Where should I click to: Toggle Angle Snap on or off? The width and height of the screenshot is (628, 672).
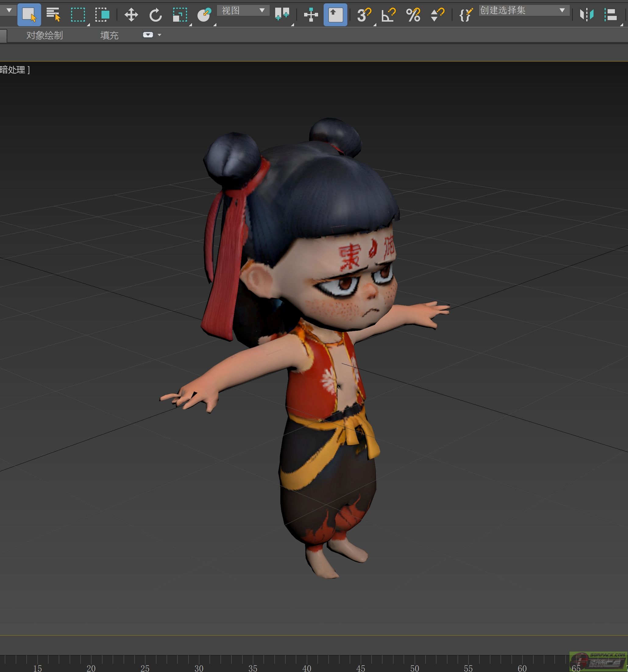click(x=388, y=15)
